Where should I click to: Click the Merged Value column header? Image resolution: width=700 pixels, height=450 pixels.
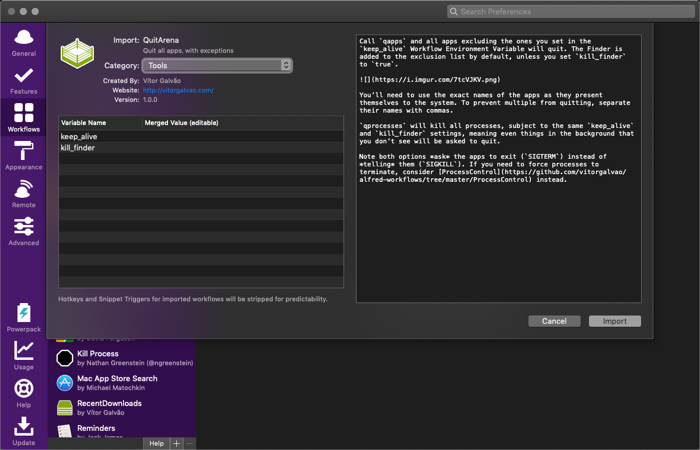pos(243,123)
